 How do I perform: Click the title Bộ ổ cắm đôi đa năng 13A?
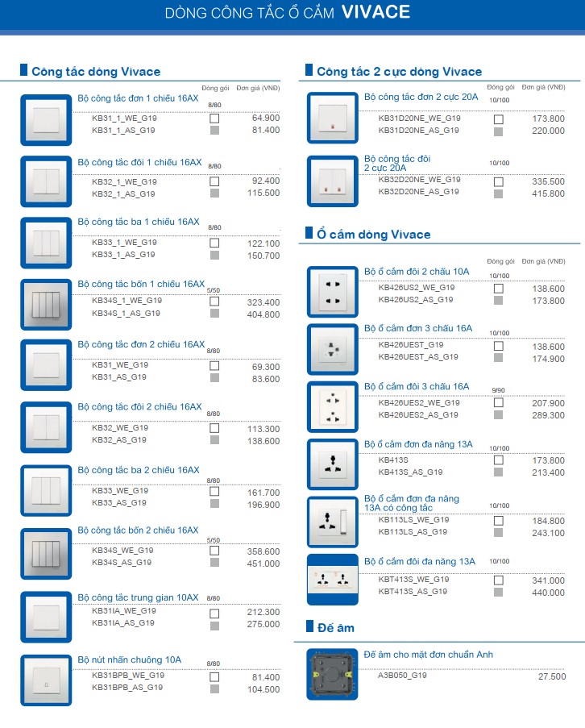point(419,561)
